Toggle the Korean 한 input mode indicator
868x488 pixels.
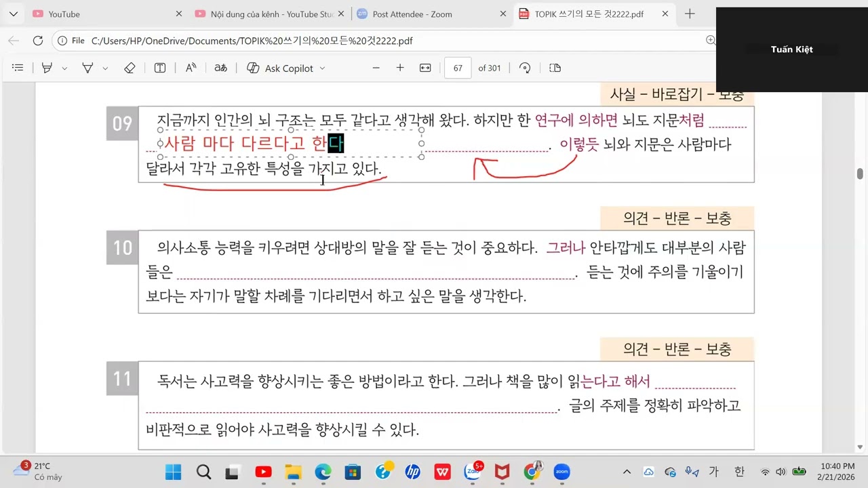point(739,472)
